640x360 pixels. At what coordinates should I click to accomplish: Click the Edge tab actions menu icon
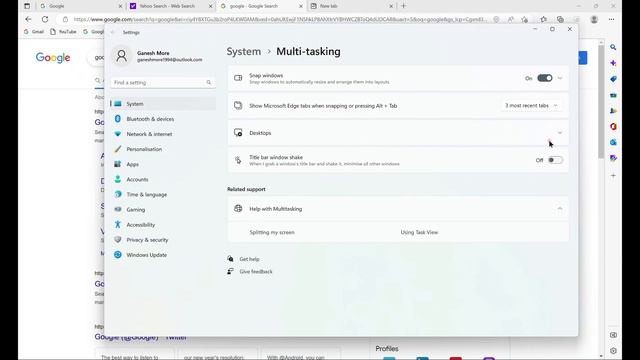(x=27, y=6)
